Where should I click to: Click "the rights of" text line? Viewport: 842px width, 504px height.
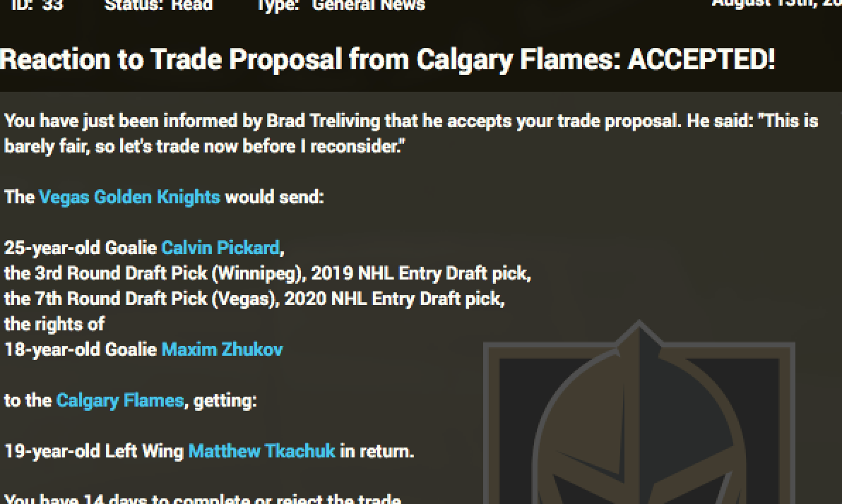pos(54,324)
